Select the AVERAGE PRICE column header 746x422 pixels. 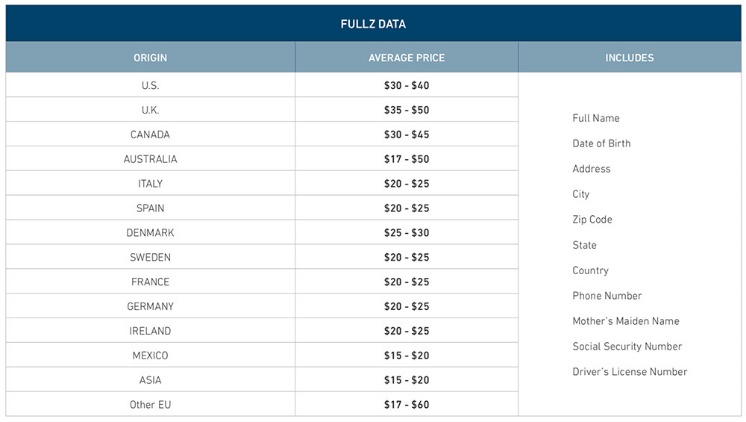(407, 58)
